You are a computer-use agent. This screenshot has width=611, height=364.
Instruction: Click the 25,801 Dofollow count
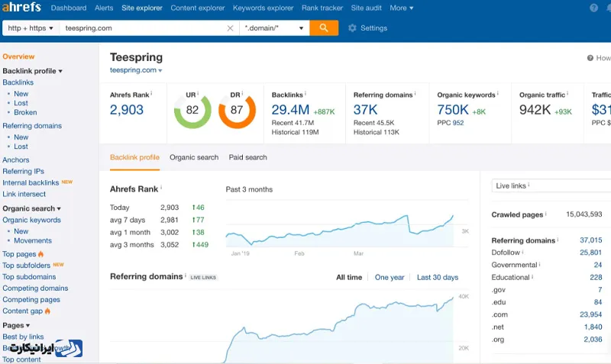pyautogui.click(x=590, y=253)
